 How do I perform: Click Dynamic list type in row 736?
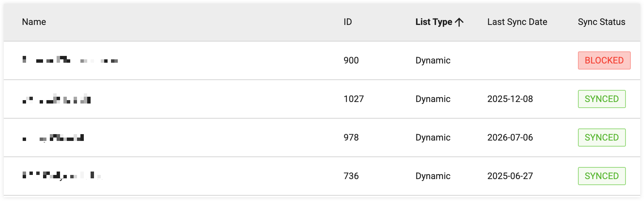(433, 176)
